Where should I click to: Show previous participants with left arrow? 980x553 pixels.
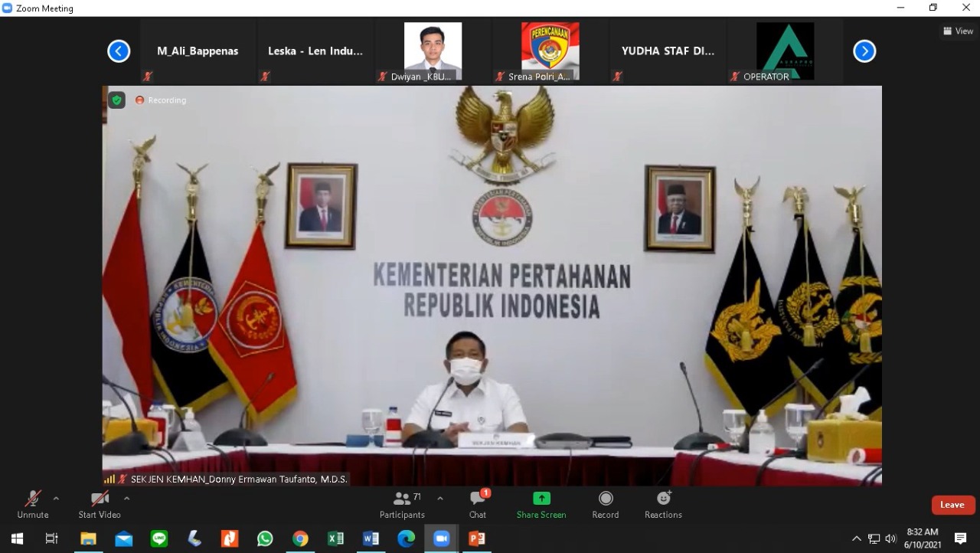click(119, 51)
